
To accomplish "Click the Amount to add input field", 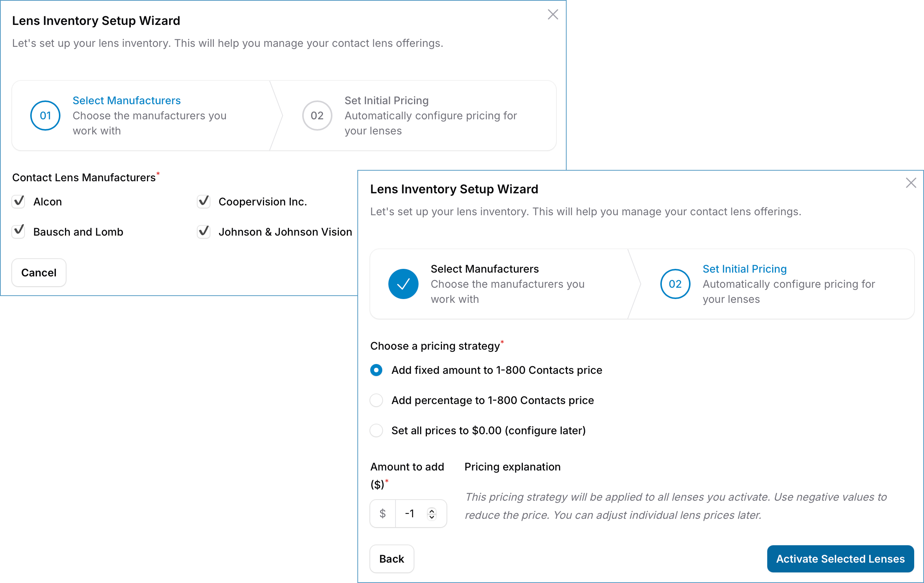I will [411, 514].
